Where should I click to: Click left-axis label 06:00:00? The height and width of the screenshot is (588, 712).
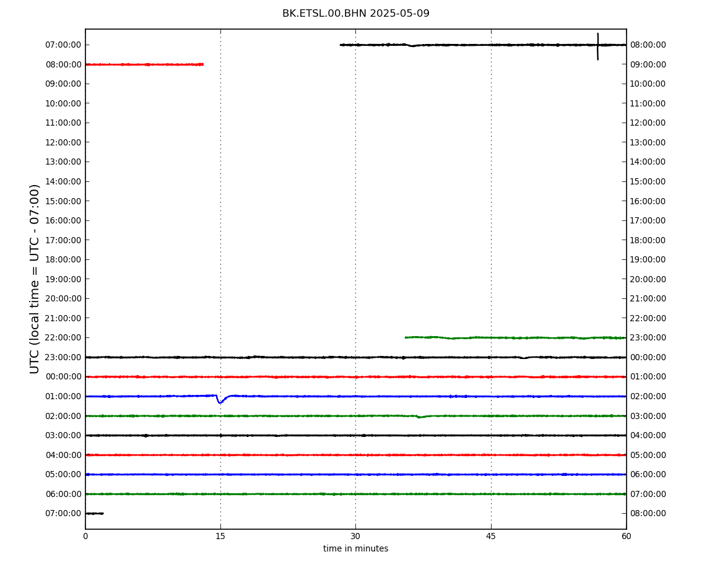(63, 494)
